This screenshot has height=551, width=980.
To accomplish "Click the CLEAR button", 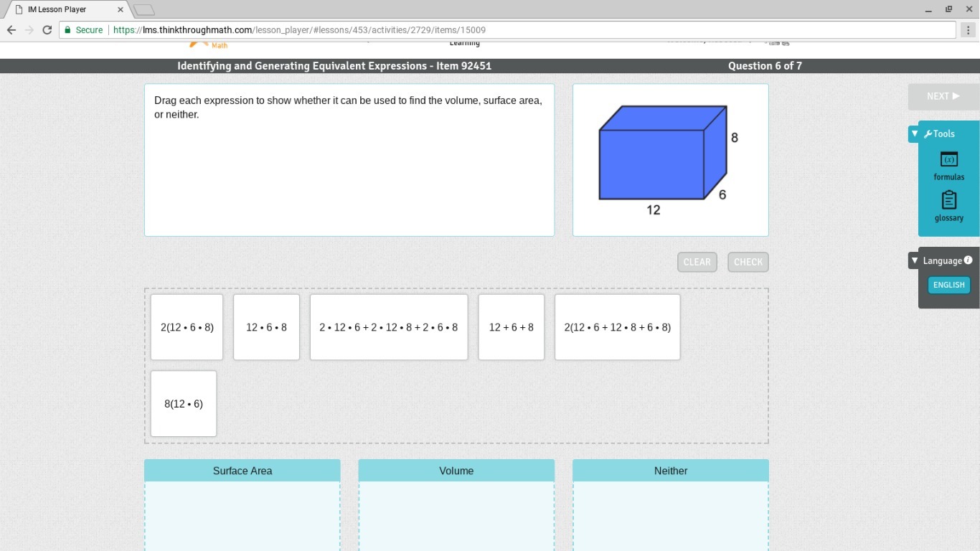I will click(697, 262).
